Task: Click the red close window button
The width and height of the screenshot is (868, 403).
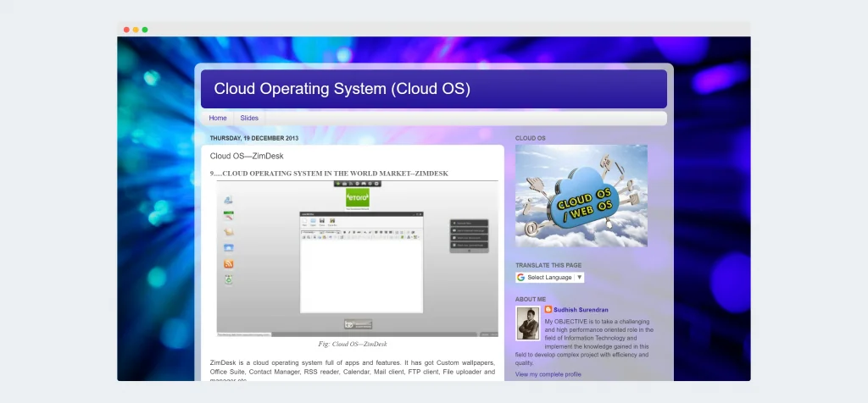Action: click(x=126, y=30)
